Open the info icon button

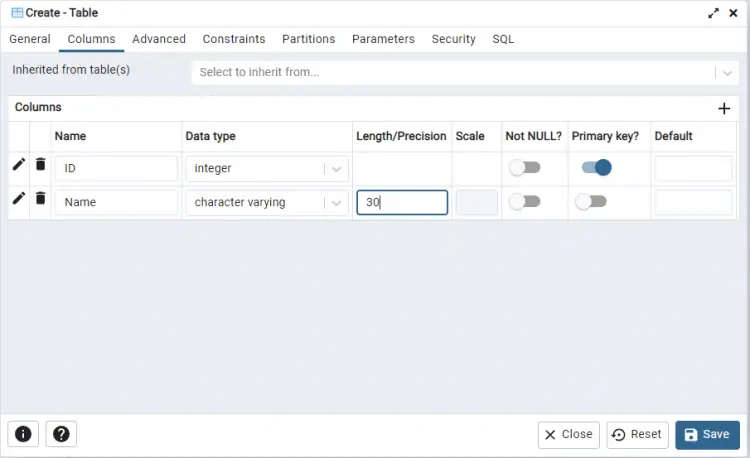pyautogui.click(x=23, y=434)
